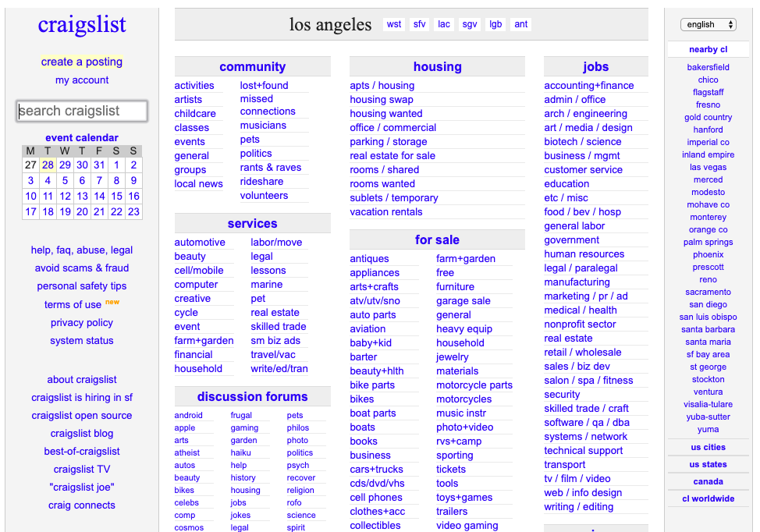Expand the us states section
Screen dimensions: 760x532
point(709,464)
